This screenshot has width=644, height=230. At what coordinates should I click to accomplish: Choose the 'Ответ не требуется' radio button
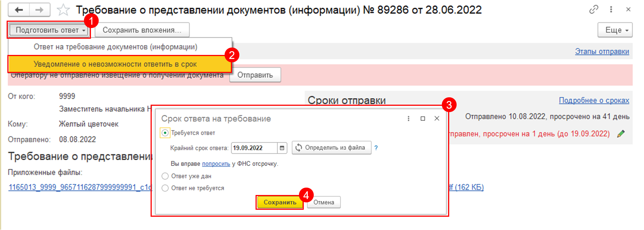coord(165,188)
